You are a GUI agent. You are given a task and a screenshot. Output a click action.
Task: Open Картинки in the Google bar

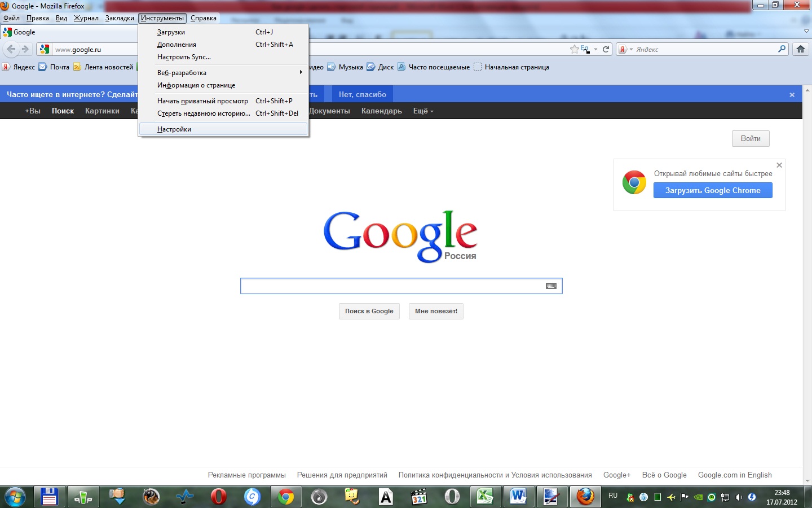(x=102, y=111)
